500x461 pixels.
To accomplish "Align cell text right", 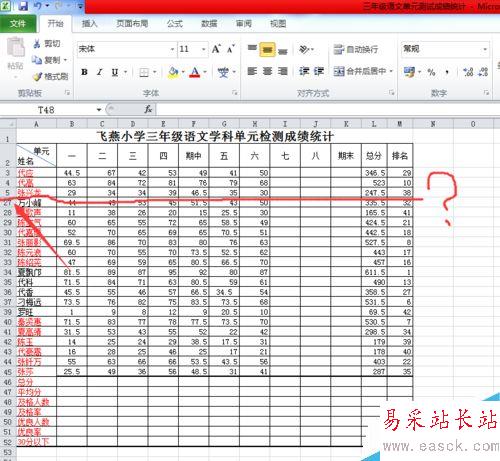I will tap(283, 71).
